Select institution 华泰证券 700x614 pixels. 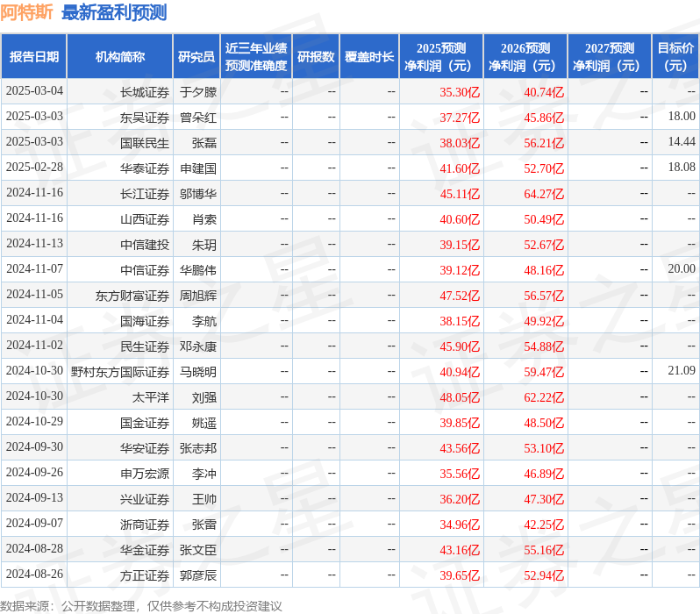tap(145, 168)
